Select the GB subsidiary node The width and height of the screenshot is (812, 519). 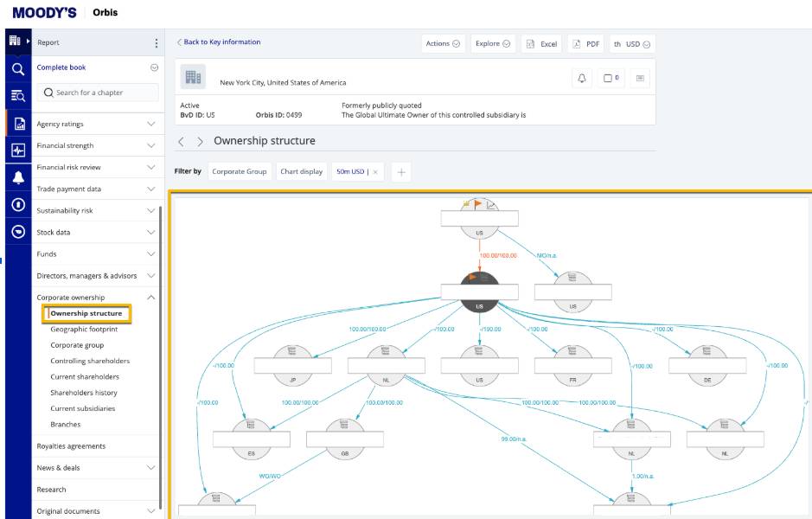pos(345,439)
